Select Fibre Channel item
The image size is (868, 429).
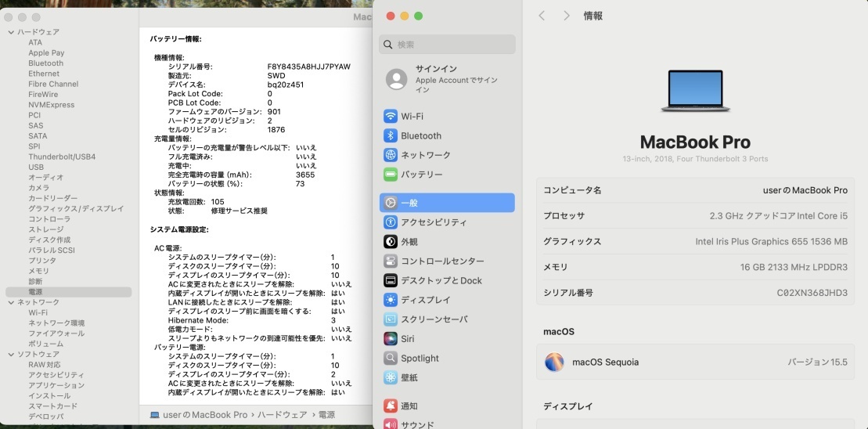point(53,84)
